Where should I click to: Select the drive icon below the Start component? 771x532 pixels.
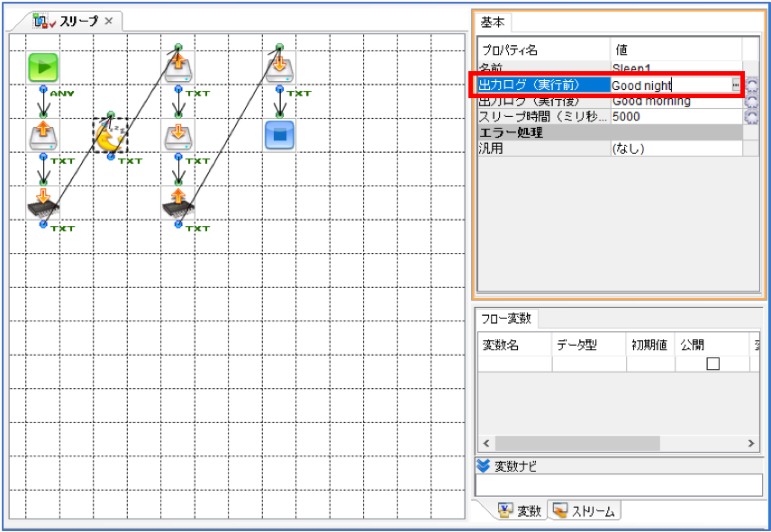pyautogui.click(x=43, y=136)
